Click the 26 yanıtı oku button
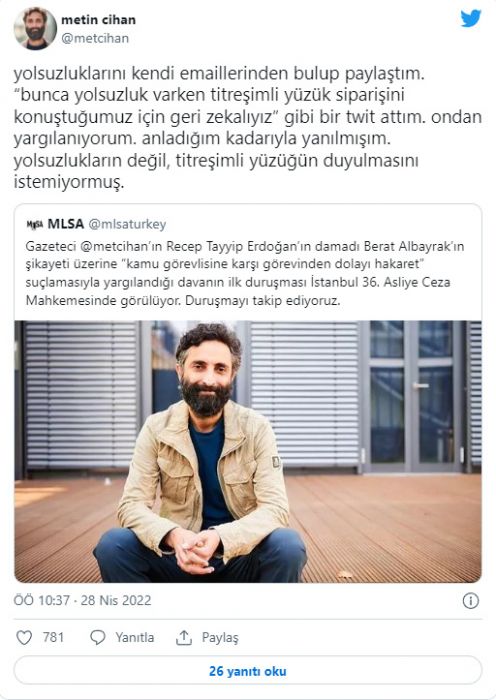 [248, 671]
